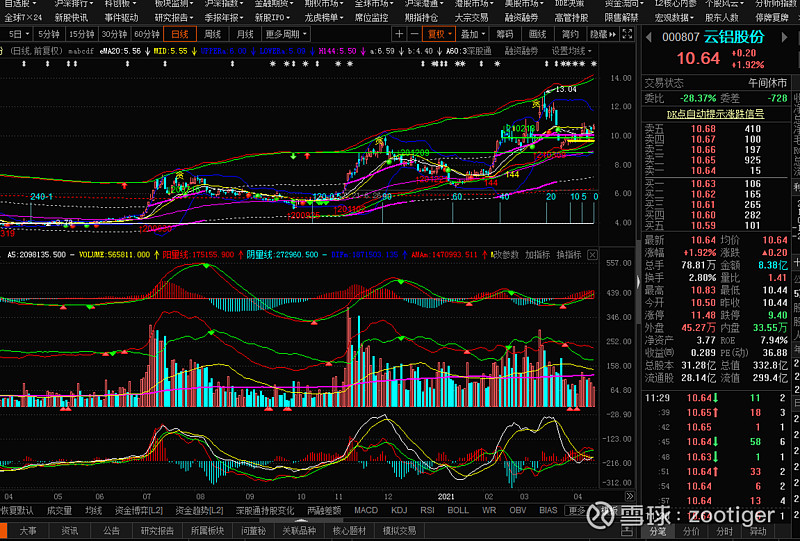
Task: Select MACD indicator tab
Action: [x=366, y=510]
